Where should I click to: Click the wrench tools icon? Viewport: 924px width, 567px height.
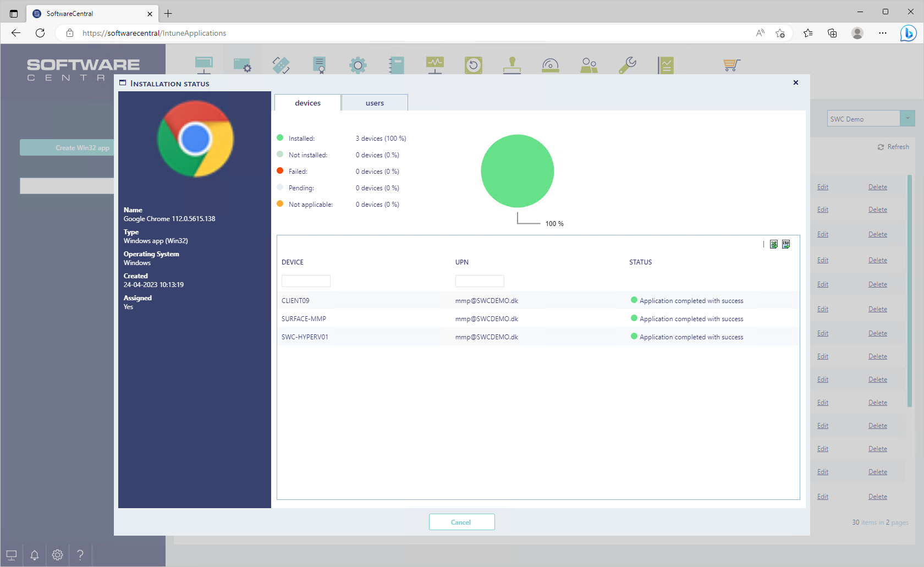click(x=627, y=65)
